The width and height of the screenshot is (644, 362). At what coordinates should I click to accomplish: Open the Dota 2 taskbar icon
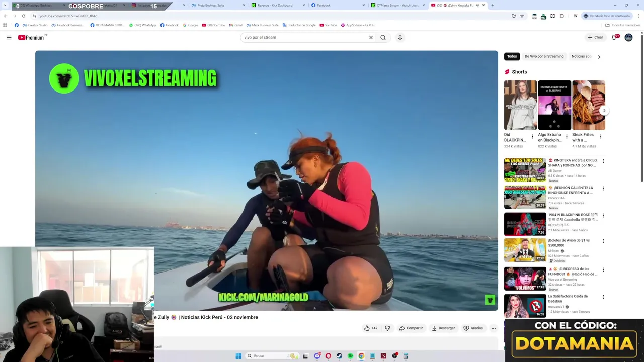(x=383, y=356)
